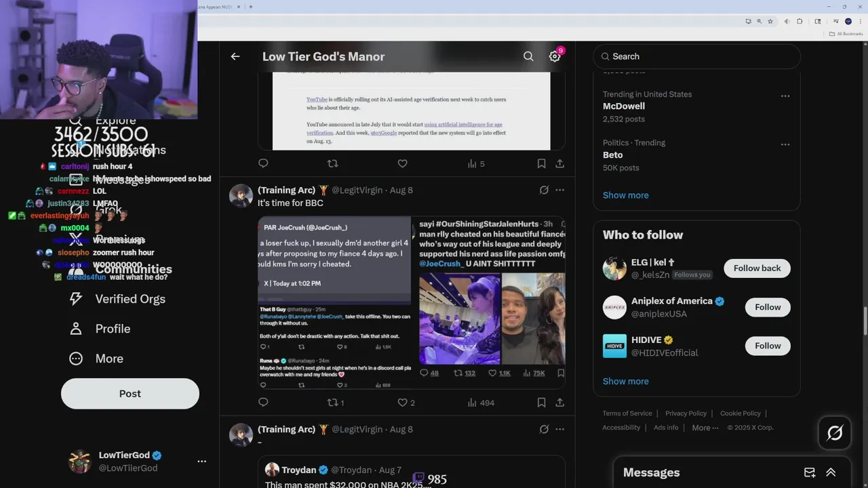This screenshot has width=868, height=488.
Task: Open the Accessibility footer link
Action: tap(621, 428)
